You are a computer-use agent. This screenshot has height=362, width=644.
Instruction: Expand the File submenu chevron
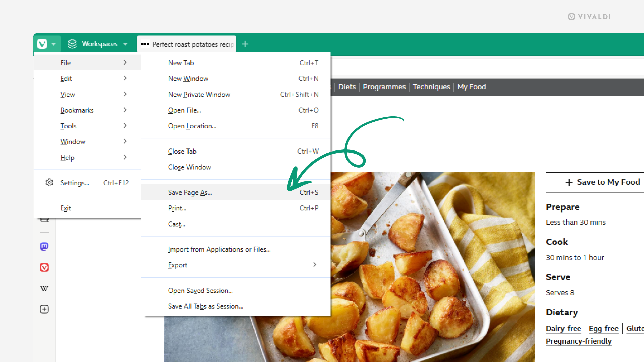coord(125,62)
